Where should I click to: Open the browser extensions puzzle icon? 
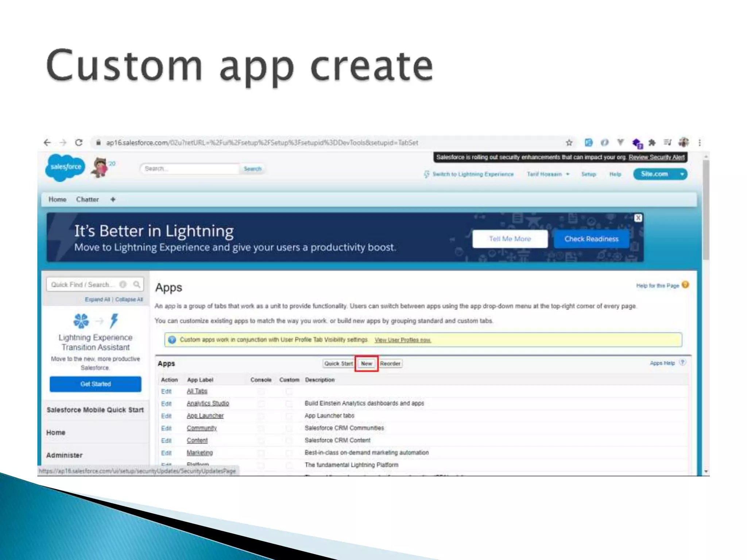point(652,143)
